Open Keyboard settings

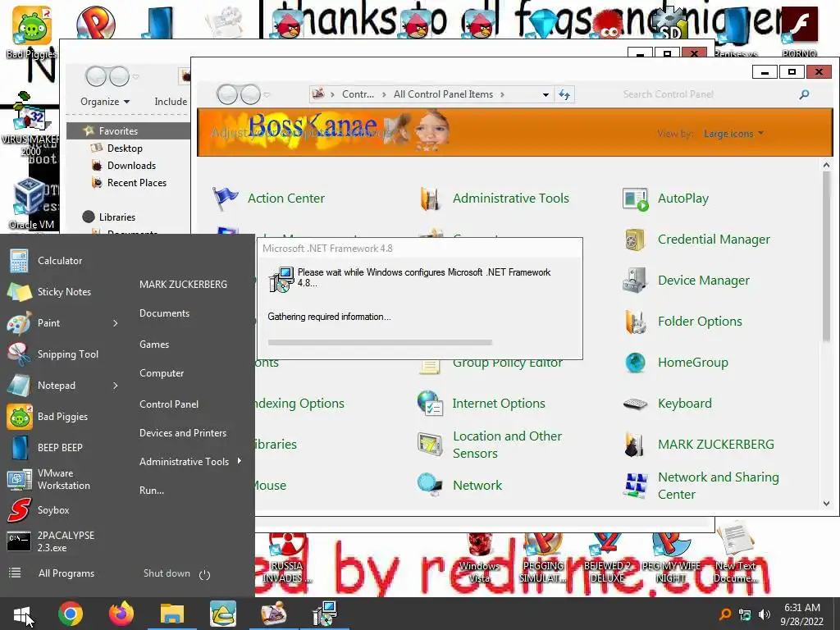click(x=668, y=404)
